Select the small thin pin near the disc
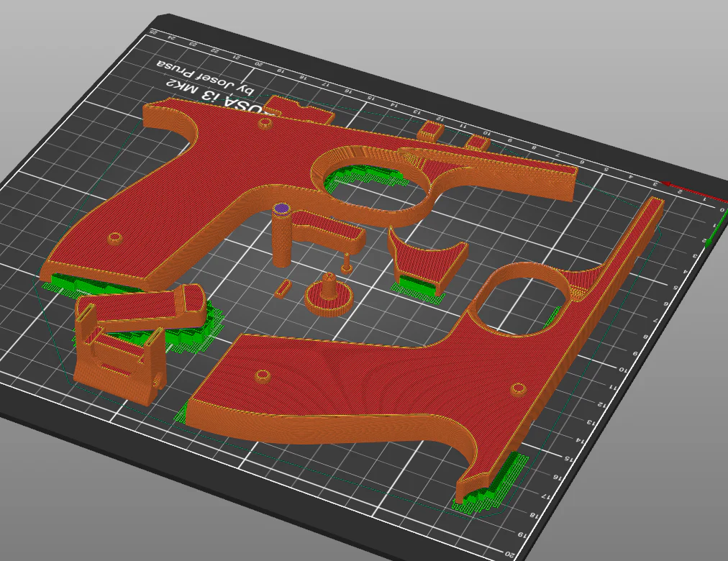The height and width of the screenshot is (561, 728). click(x=346, y=263)
